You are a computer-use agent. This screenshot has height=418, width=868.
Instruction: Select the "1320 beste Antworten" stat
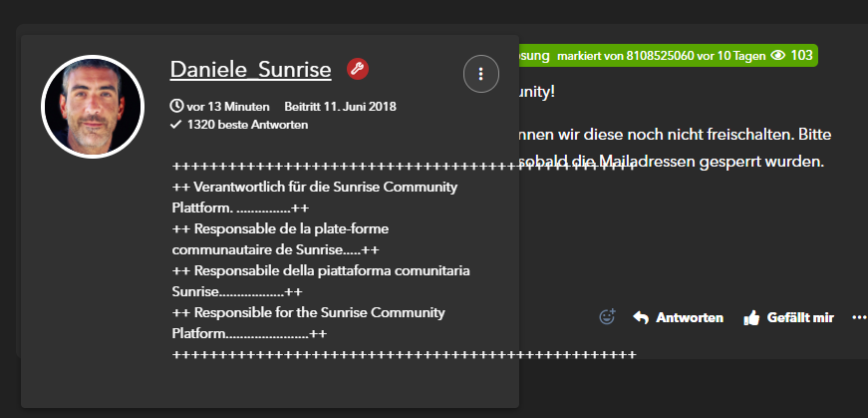pyautogui.click(x=246, y=125)
